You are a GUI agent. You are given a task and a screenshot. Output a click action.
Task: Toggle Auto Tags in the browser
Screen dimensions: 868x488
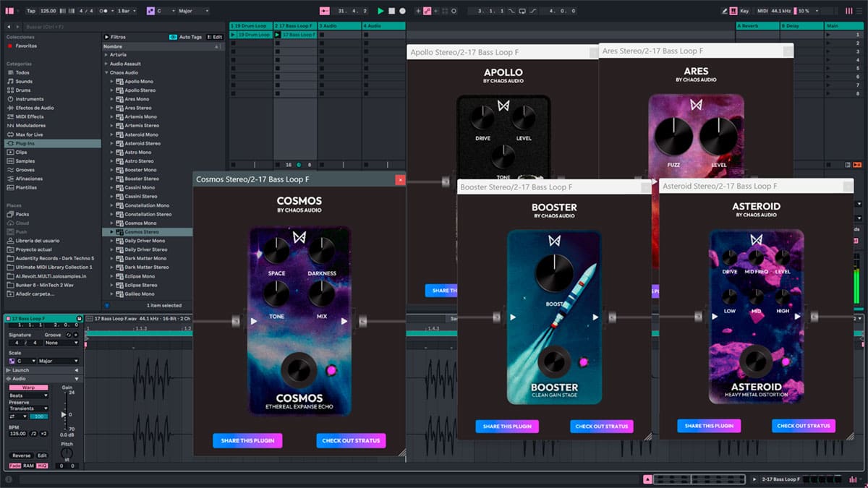186,36
